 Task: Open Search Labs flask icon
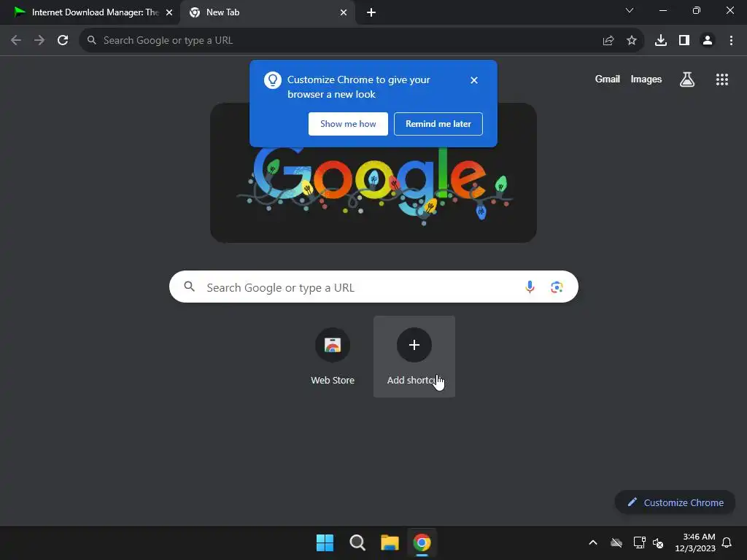click(x=687, y=79)
